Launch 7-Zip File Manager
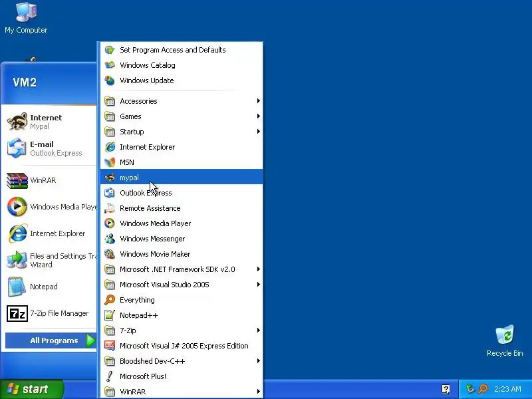This screenshot has width=532, height=399. (x=49, y=313)
